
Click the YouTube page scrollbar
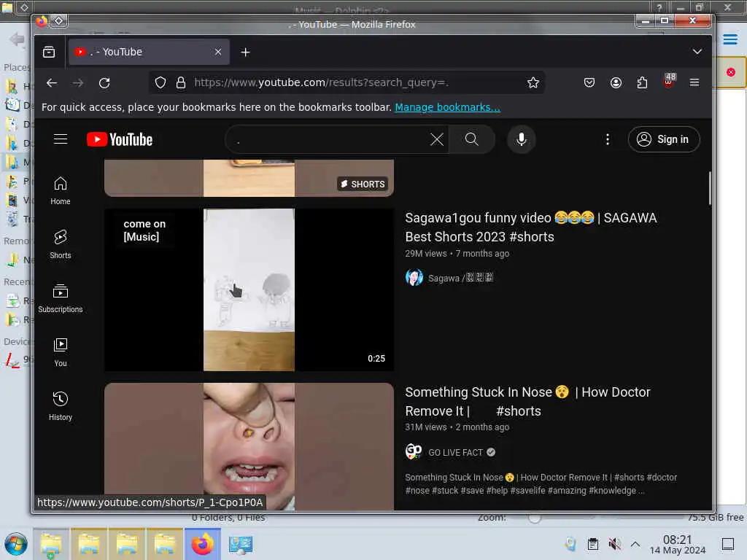(709, 188)
